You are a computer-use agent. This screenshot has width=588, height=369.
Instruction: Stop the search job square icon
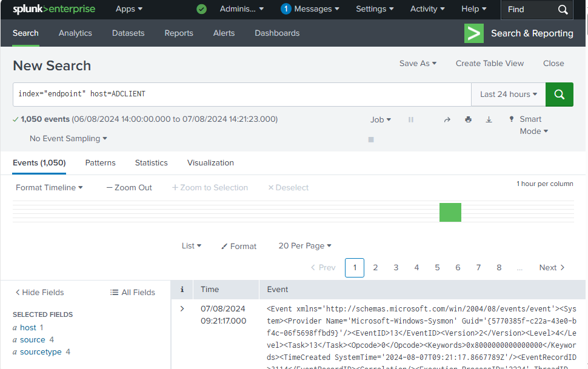tap(371, 139)
